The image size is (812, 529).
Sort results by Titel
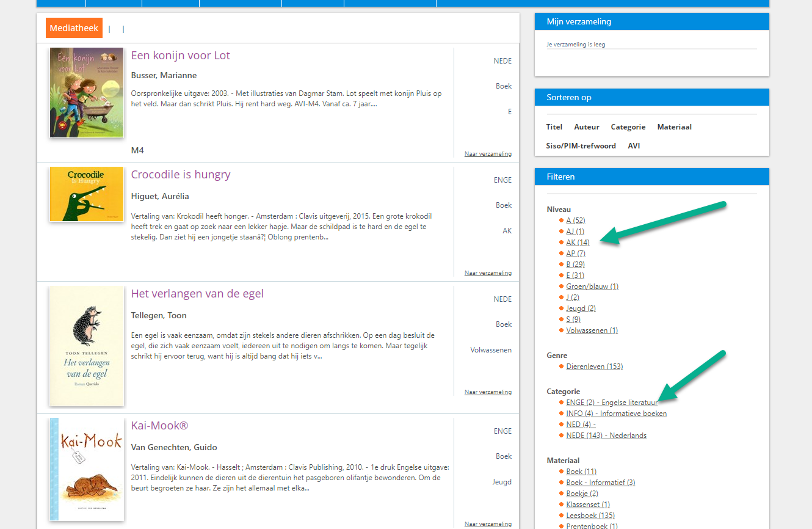click(x=554, y=127)
